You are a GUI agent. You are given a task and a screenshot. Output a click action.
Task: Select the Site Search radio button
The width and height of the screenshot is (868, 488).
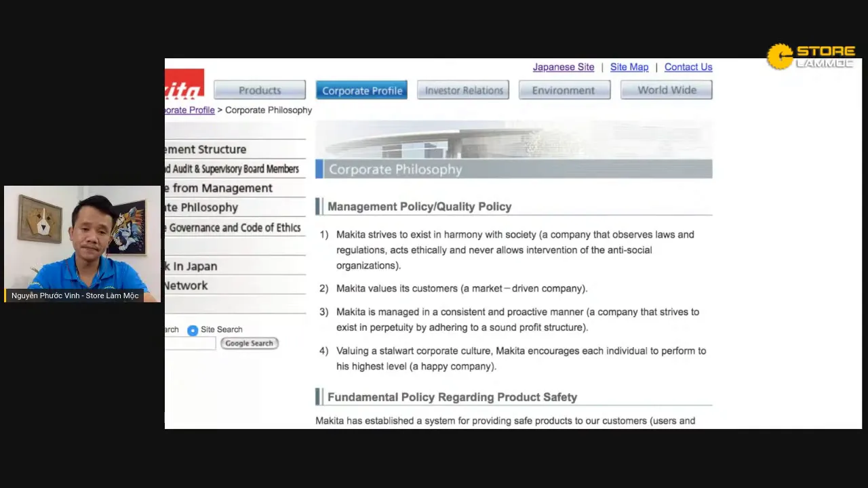pos(193,330)
